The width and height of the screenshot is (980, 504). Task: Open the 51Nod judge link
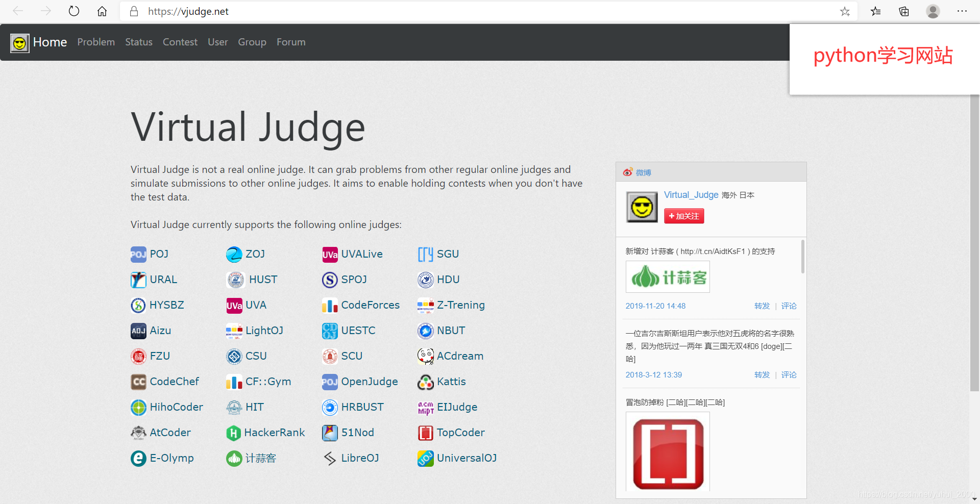pyautogui.click(x=357, y=433)
